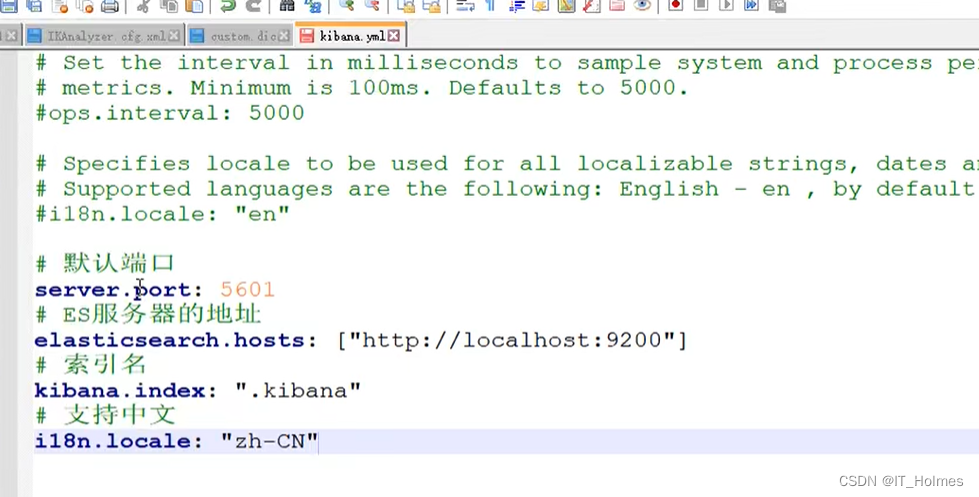This screenshot has height=497, width=979.
Task: Click the Paste clipboard icon
Action: coord(194,6)
